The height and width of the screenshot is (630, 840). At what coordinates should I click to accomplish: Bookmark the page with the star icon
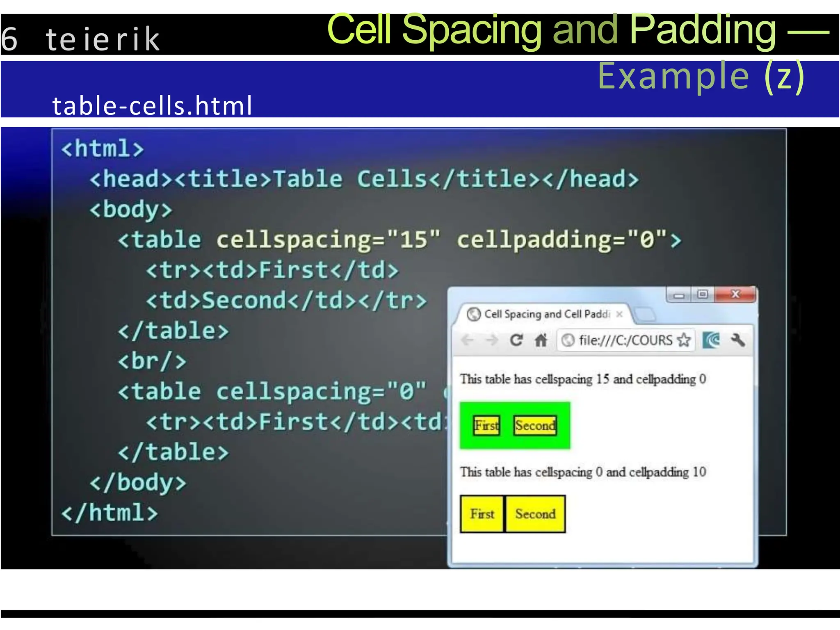[x=684, y=340]
